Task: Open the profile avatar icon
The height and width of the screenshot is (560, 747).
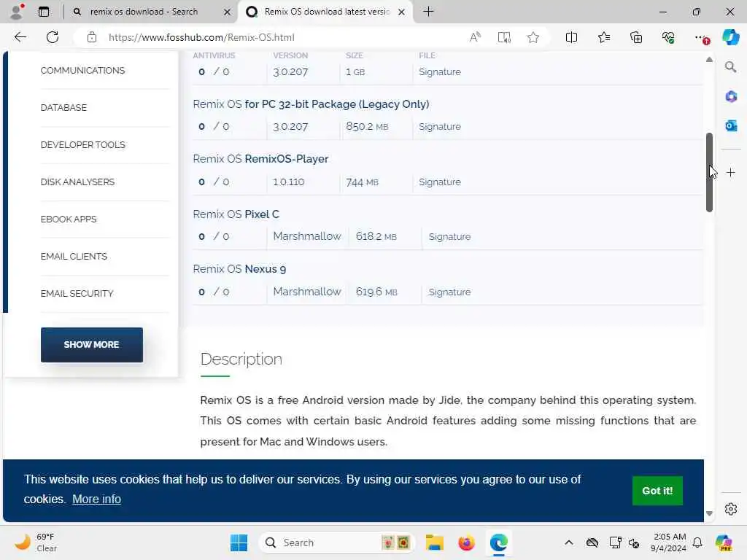Action: click(x=16, y=12)
